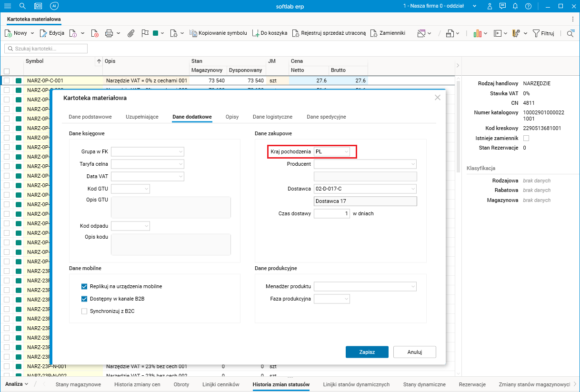Click the Zapisz button

(367, 352)
